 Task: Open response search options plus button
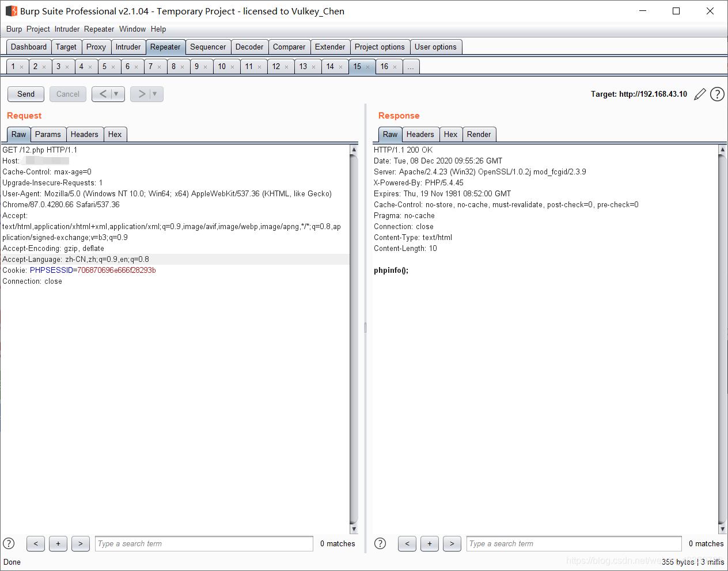click(x=430, y=543)
